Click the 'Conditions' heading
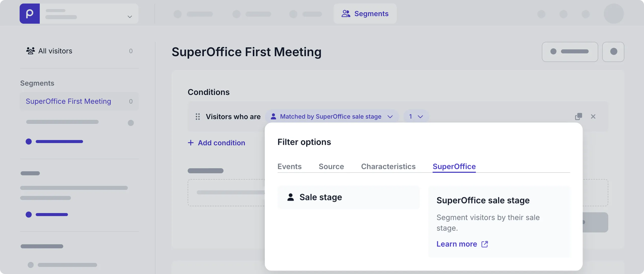Screen dimensions: 644x274 [209, 92]
